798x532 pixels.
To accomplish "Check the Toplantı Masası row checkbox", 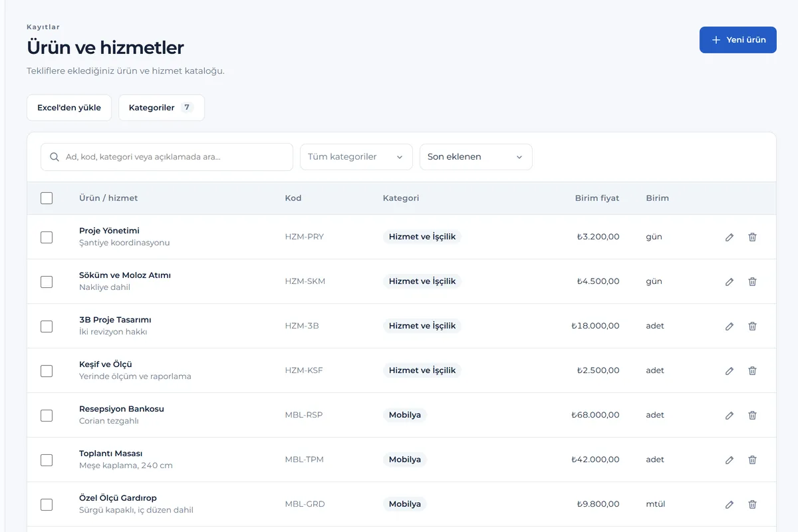I will (47, 460).
